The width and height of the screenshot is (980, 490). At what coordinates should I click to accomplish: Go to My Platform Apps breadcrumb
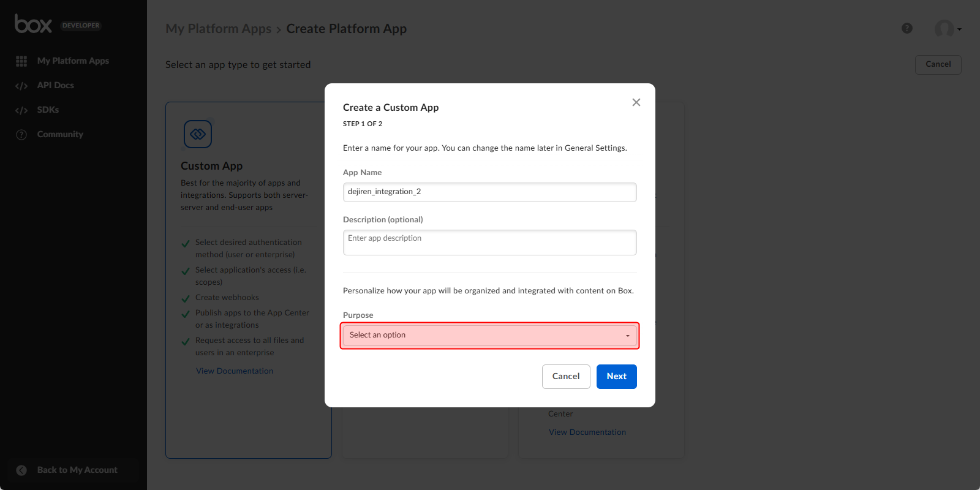pos(218,29)
